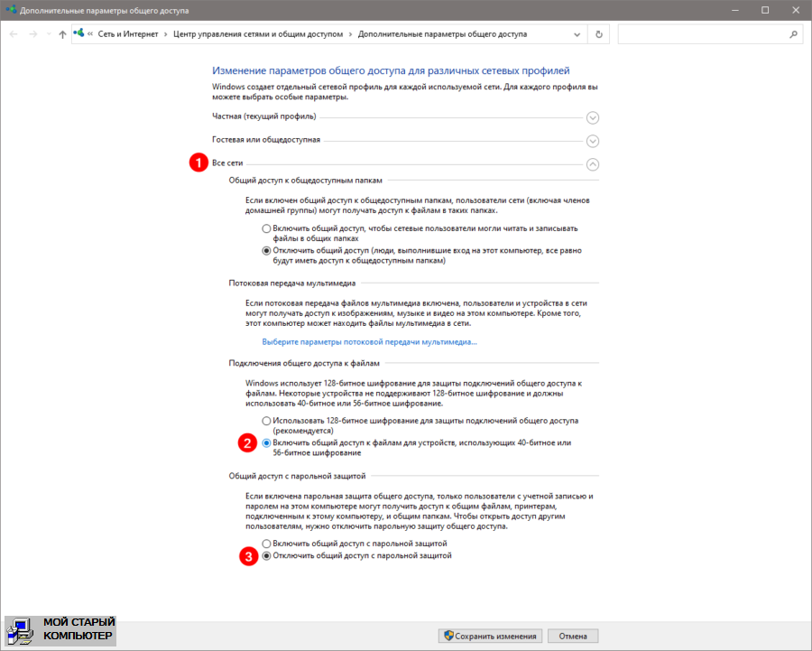Image resolution: width=812 pixels, height=651 pixels.
Task: Click the Up one level arrow
Action: coord(61,34)
